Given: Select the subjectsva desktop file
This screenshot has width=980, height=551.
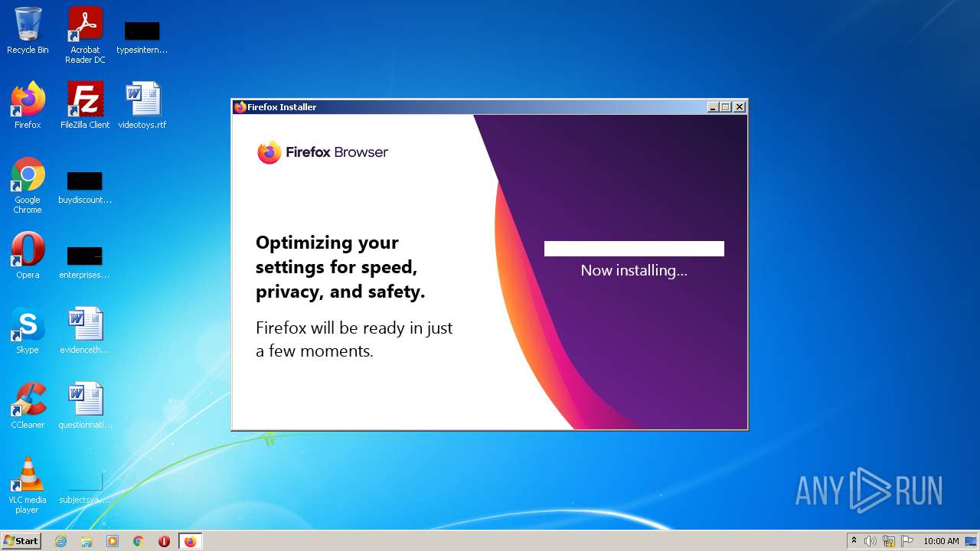Looking at the screenshot, I should pos(85,487).
